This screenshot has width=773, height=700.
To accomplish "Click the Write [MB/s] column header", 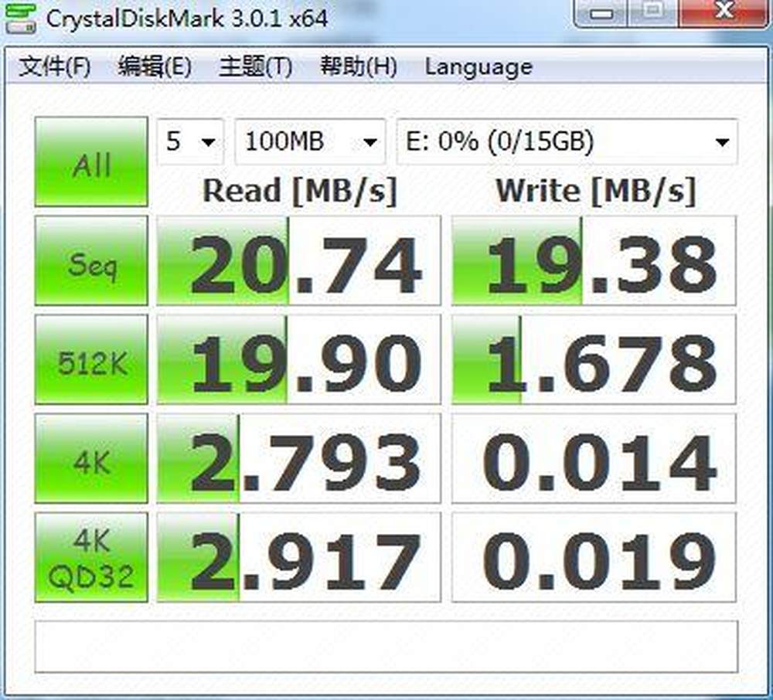I will pos(595,191).
